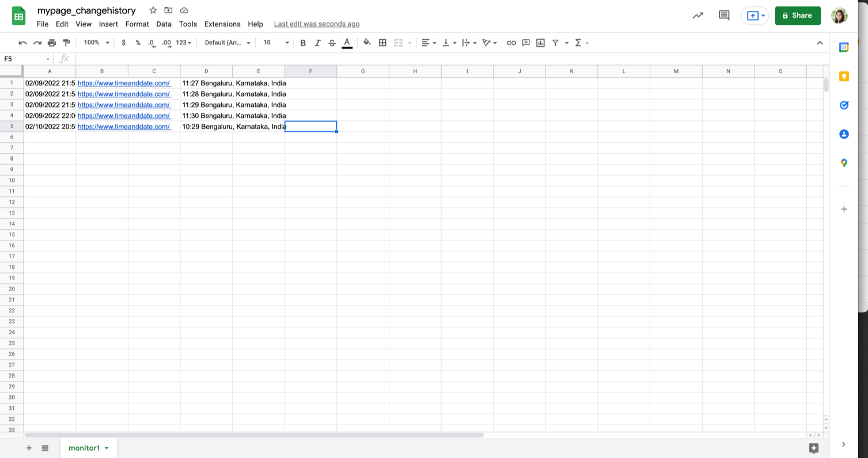Open the text color picker
This screenshot has height=458, width=868.
pos(346,43)
